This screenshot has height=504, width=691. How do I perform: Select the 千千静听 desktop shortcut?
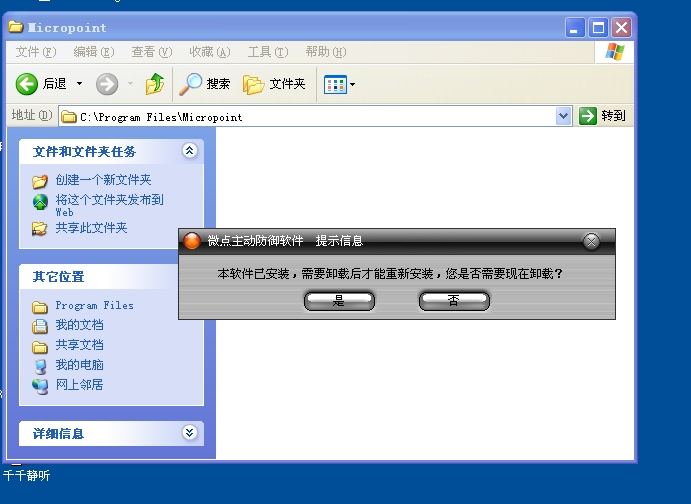tap(26, 476)
